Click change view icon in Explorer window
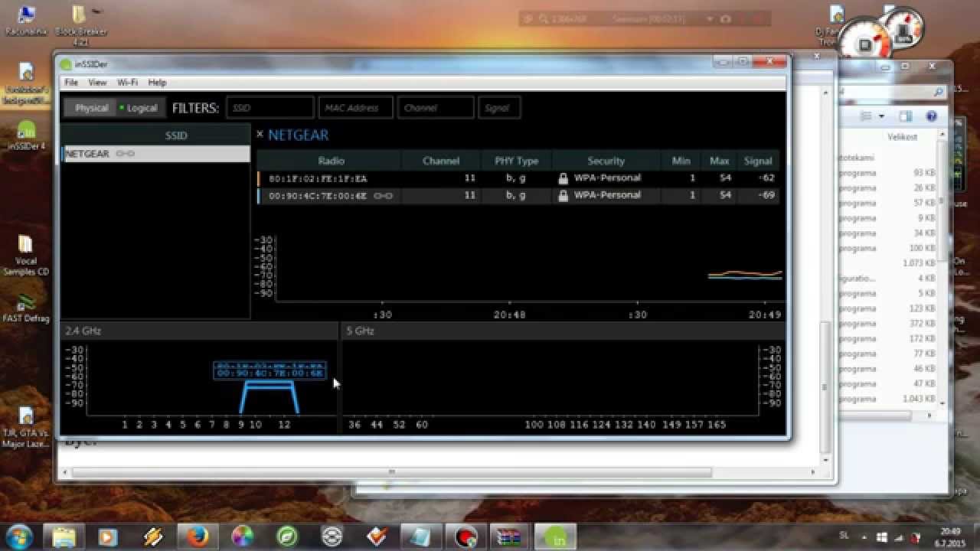 (x=866, y=116)
